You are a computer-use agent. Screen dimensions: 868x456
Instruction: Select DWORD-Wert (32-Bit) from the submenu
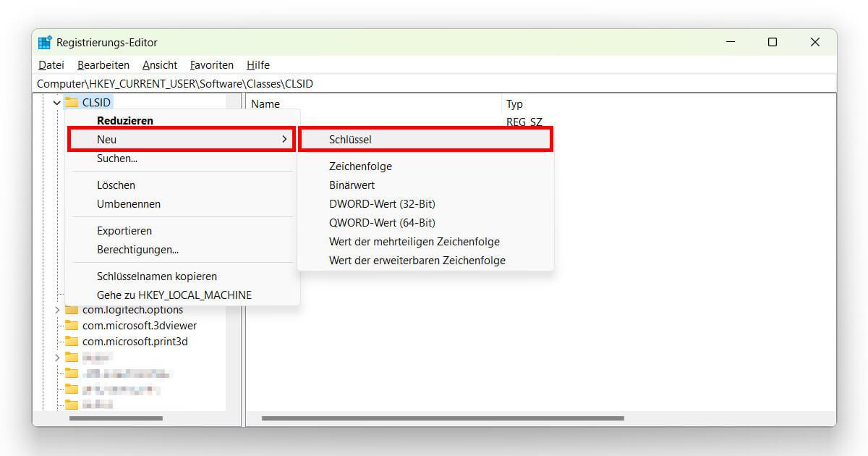(x=382, y=203)
